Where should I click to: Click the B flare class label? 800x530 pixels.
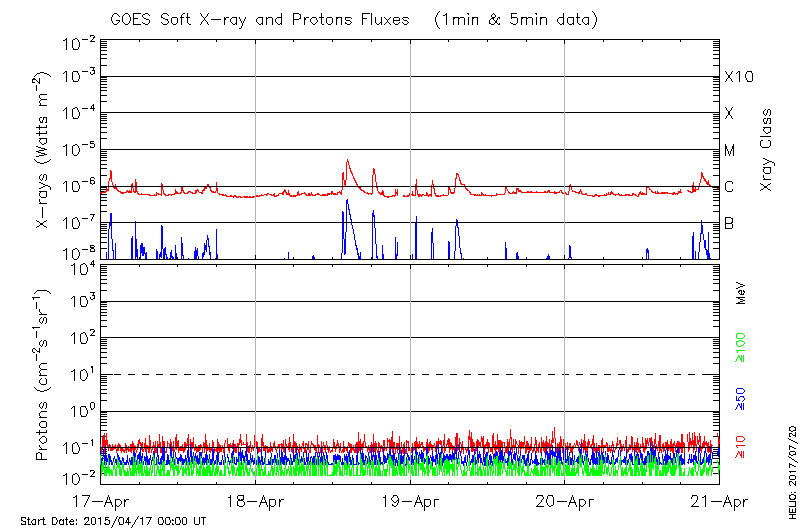(729, 223)
